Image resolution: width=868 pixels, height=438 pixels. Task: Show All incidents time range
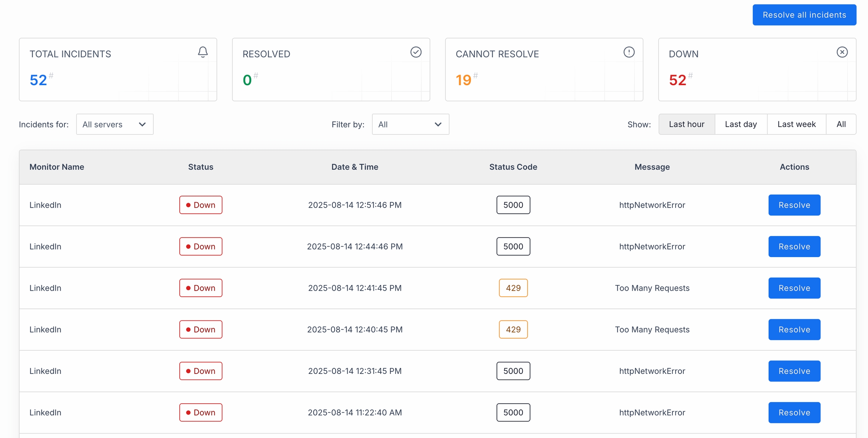(841, 124)
